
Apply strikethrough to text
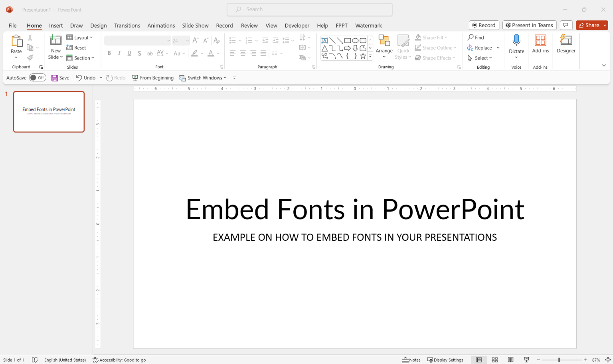(x=150, y=53)
